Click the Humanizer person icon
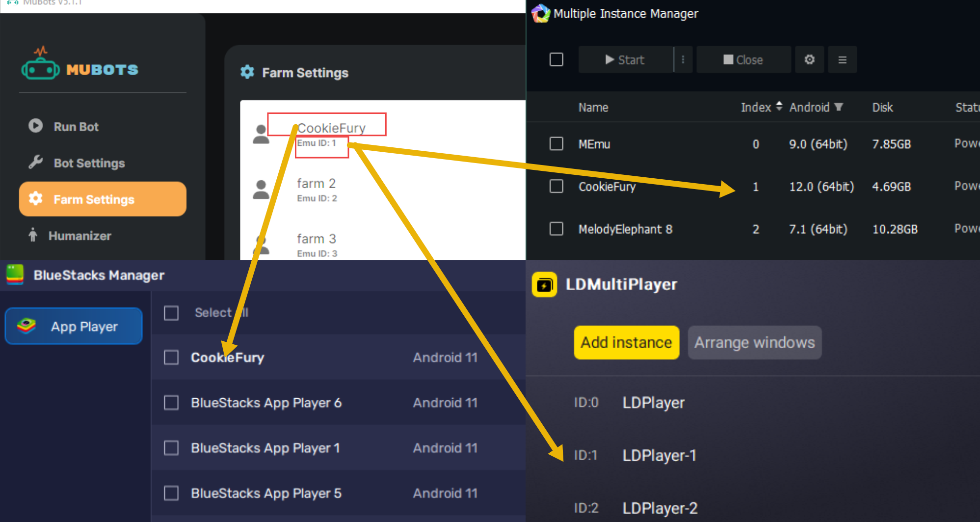Image resolution: width=980 pixels, height=522 pixels. pos(33,235)
